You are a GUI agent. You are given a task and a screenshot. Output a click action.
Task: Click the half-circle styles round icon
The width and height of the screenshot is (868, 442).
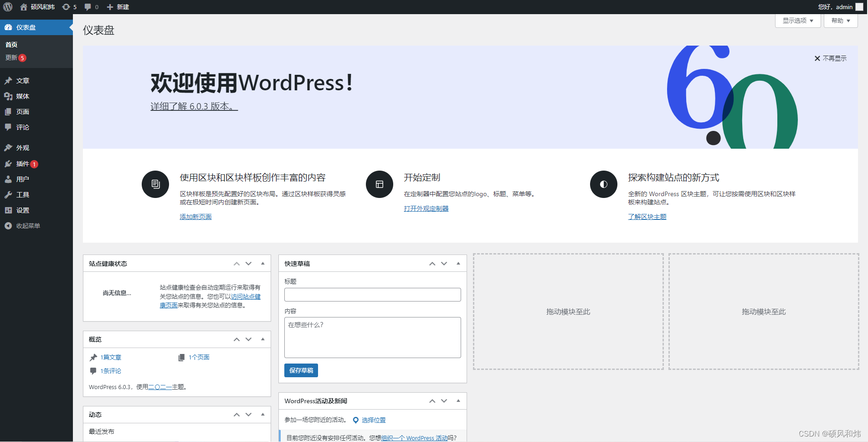(604, 184)
